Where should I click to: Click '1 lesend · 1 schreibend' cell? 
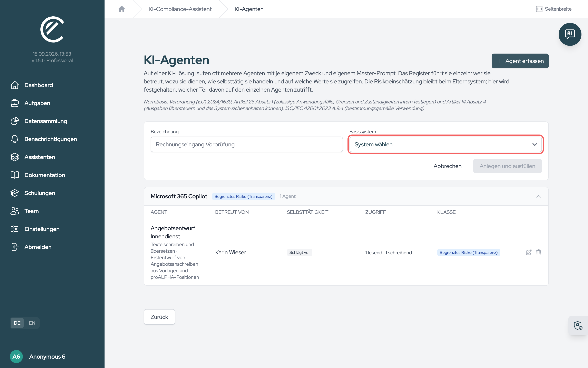388,252
